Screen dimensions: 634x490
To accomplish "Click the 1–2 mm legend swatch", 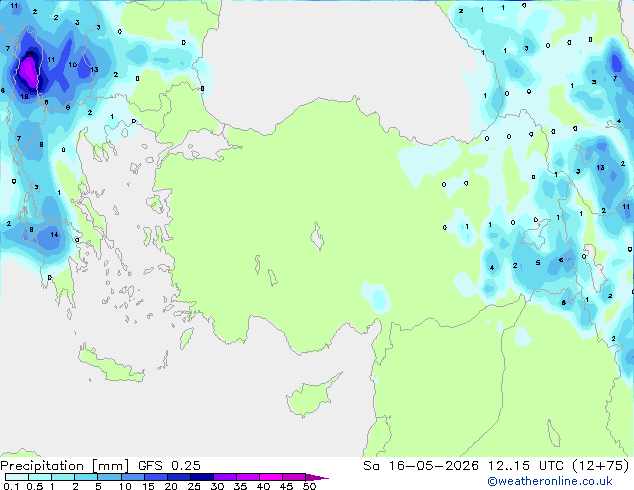I will (x=63, y=477).
